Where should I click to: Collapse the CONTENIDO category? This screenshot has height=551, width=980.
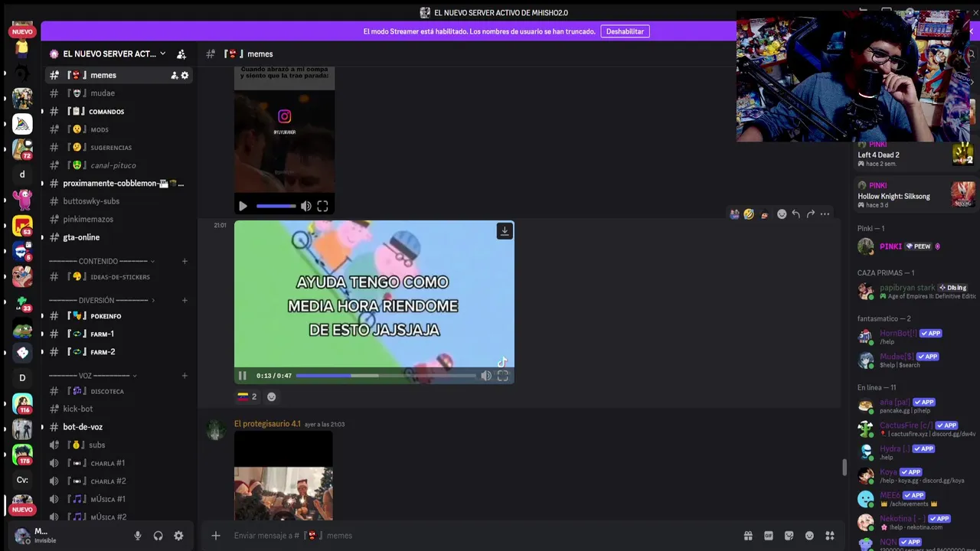coord(102,261)
